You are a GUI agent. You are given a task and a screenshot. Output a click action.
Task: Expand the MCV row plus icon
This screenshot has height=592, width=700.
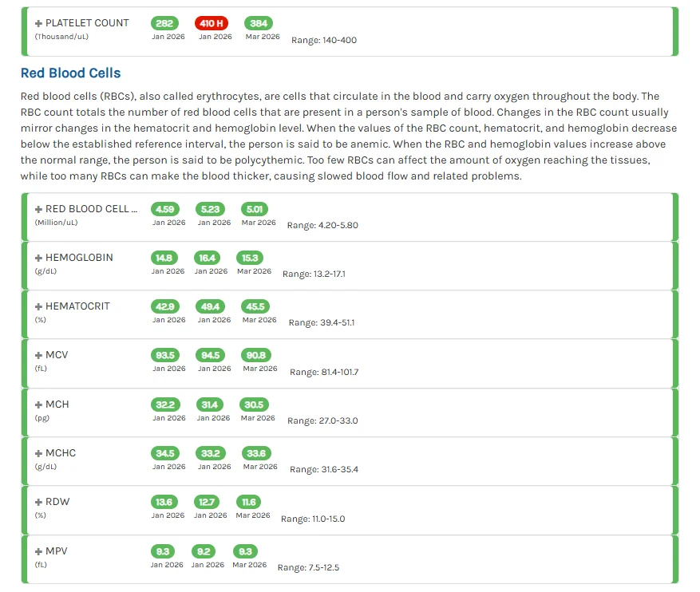tap(39, 355)
